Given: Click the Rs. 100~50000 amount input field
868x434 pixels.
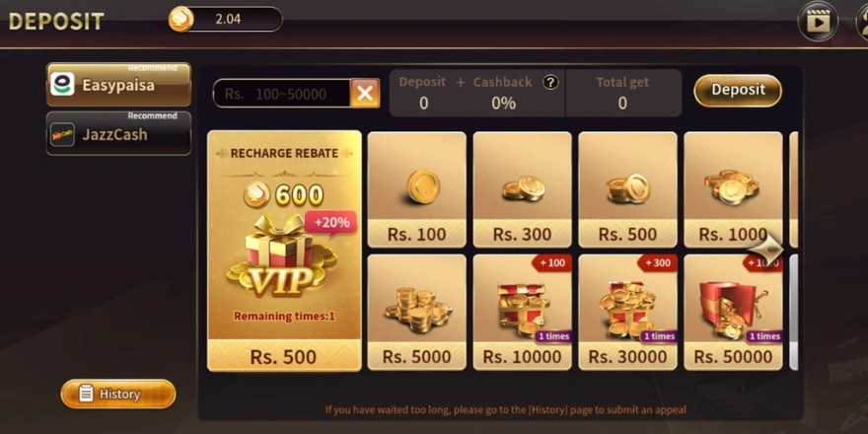Looking at the screenshot, I should pyautogui.click(x=282, y=94).
